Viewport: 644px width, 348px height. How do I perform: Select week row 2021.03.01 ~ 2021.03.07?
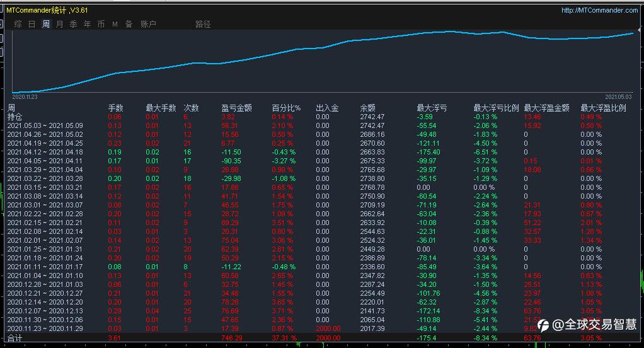click(45, 205)
